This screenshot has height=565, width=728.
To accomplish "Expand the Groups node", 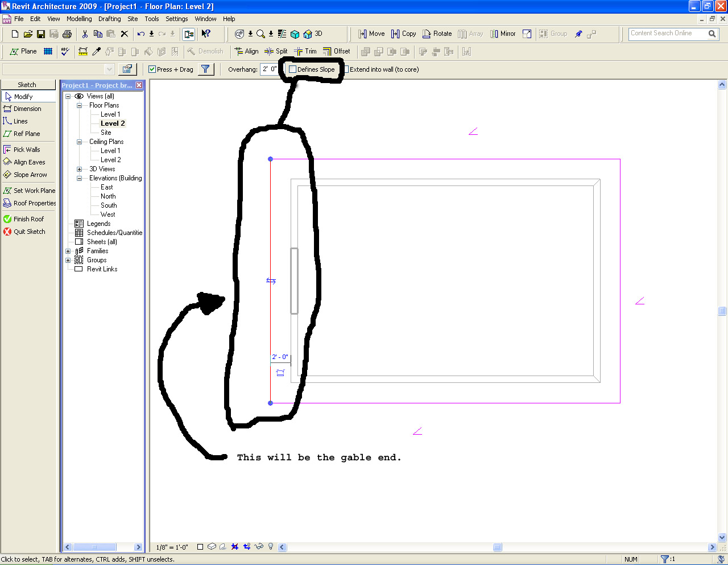I will (x=68, y=260).
